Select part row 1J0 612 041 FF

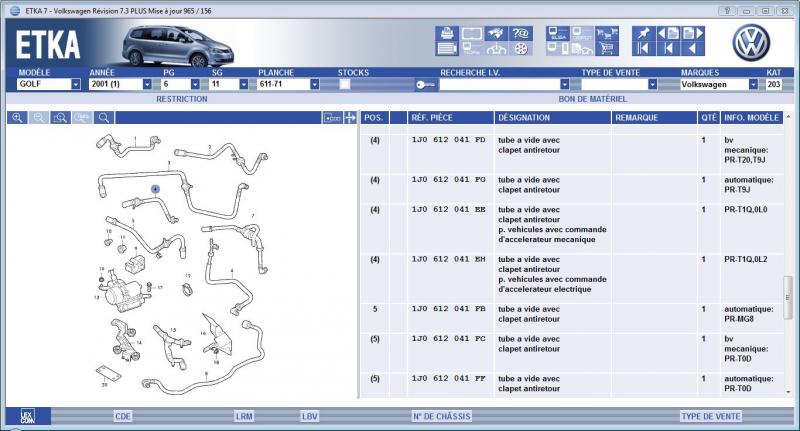pyautogui.click(x=571, y=384)
